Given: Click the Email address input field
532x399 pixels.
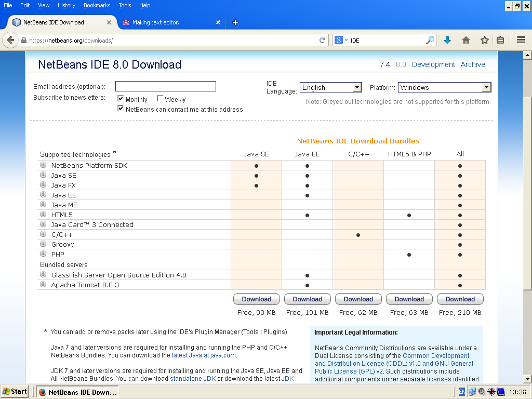Looking at the screenshot, I should coord(165,86).
